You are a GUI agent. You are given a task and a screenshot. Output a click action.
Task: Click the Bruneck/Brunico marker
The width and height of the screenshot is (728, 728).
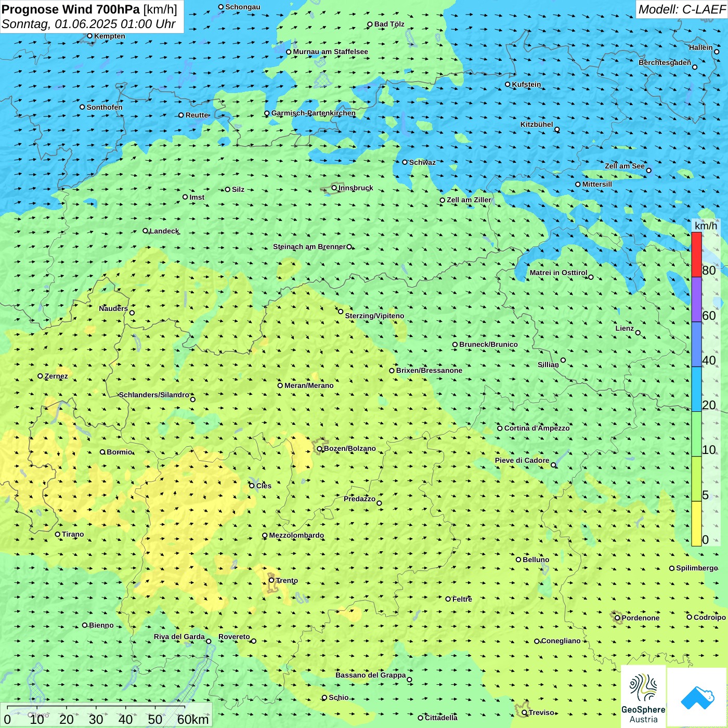pyautogui.click(x=455, y=345)
